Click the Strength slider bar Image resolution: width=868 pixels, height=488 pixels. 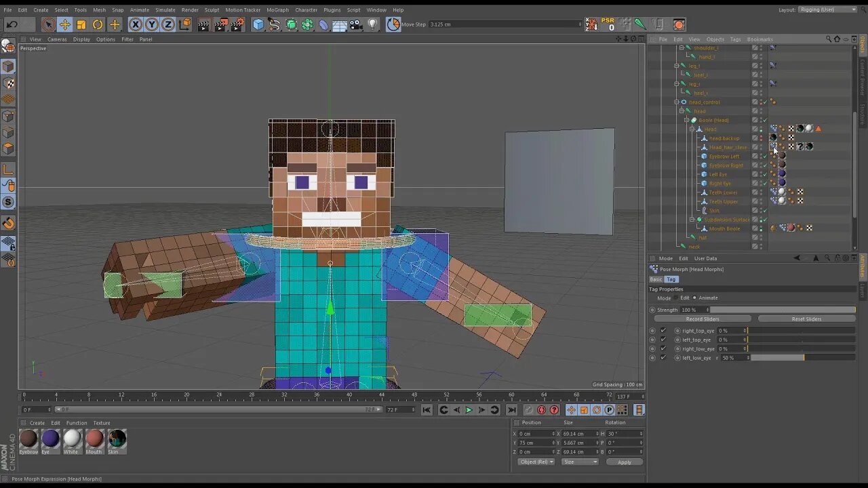pos(782,310)
